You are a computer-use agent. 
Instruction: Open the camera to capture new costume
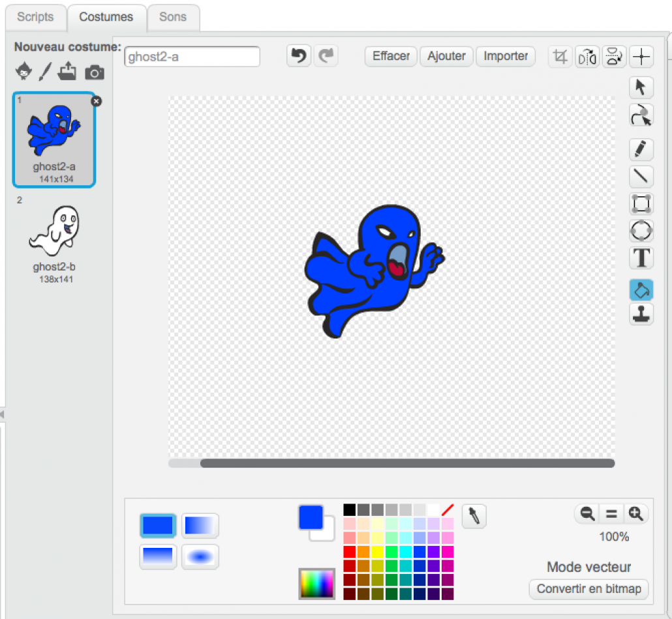[x=95, y=72]
